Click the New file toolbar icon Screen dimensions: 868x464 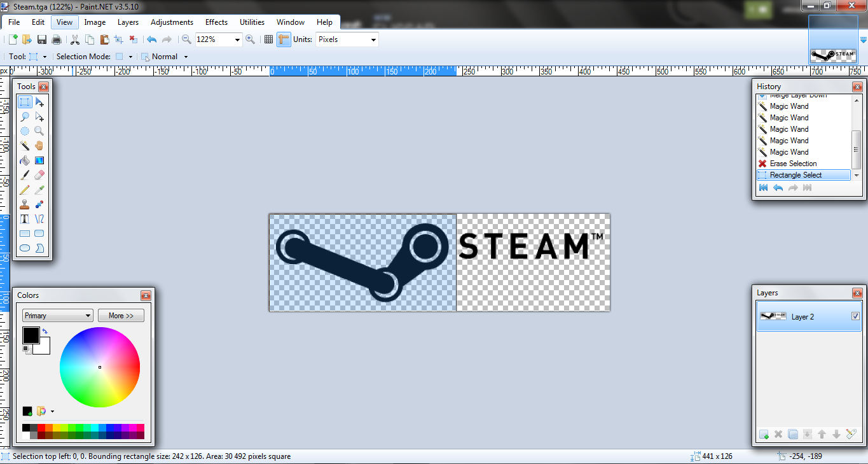coord(13,39)
